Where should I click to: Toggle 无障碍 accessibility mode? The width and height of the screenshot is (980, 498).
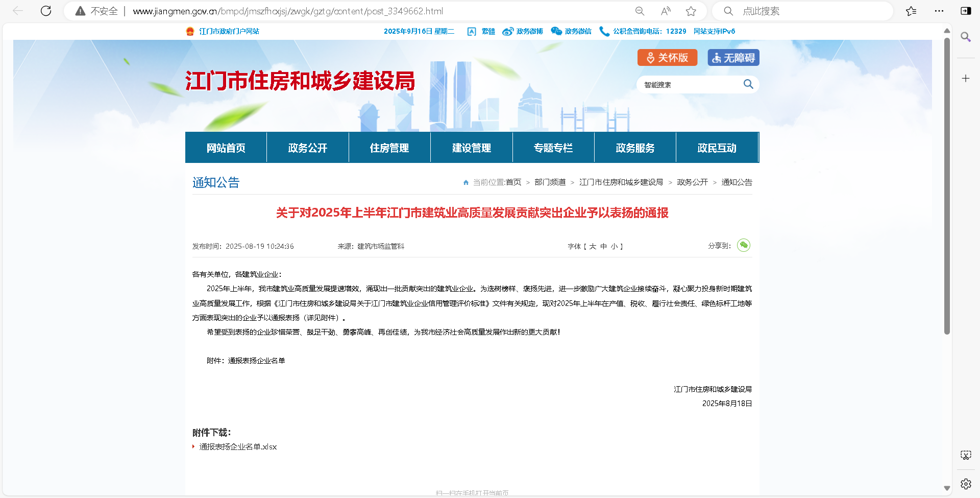[733, 58]
